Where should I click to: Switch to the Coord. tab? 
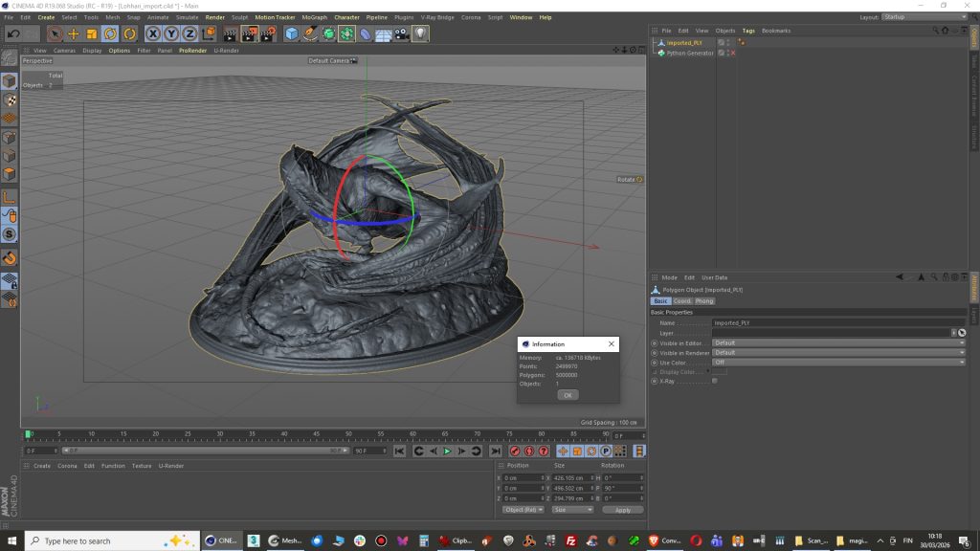681,301
